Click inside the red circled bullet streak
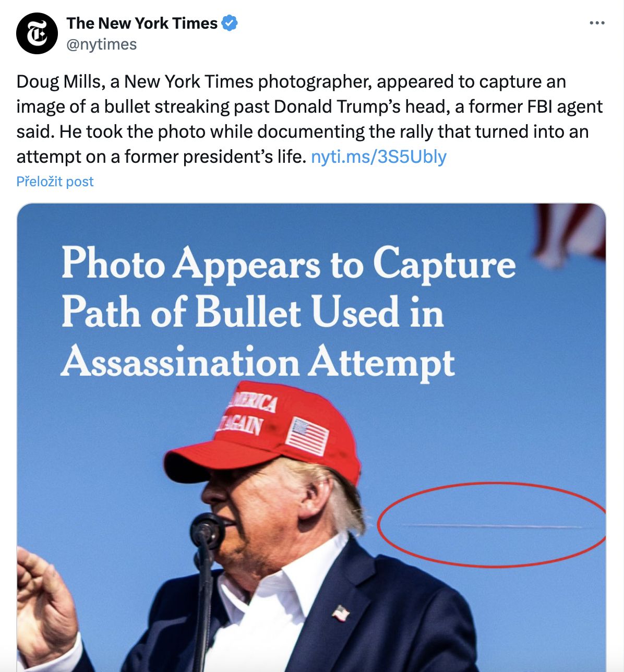The image size is (624, 672). (491, 525)
